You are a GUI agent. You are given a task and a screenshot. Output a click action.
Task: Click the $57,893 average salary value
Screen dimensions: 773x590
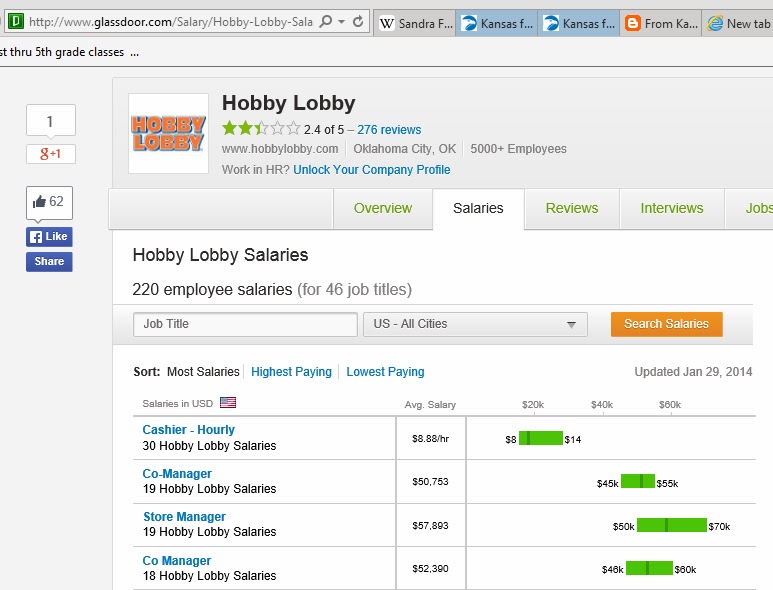point(430,525)
